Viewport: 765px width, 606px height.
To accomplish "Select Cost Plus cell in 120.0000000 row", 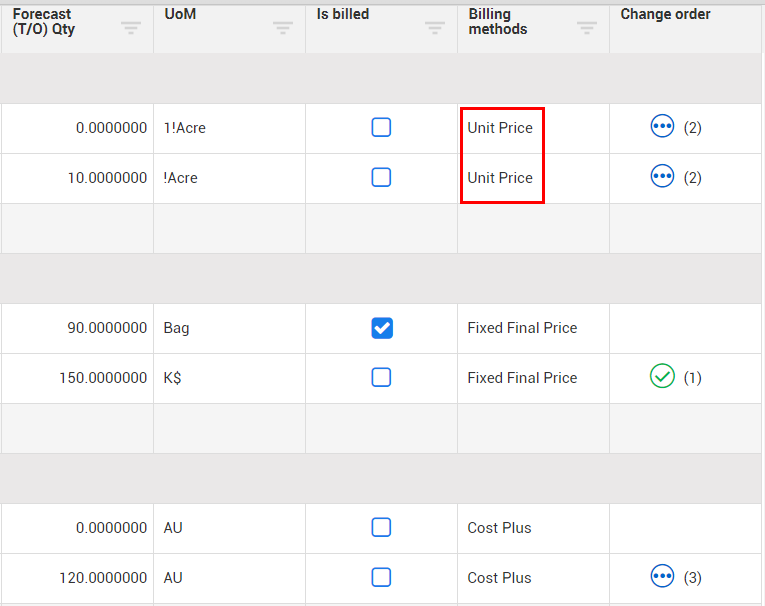I will [x=499, y=578].
